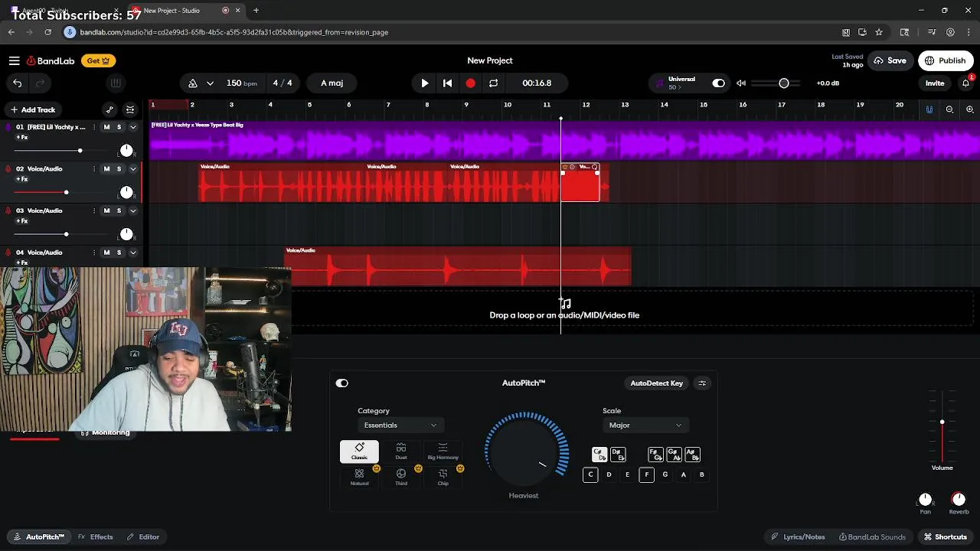Adjust the master volume slider
Screen dimensions: 980x551
pyautogui.click(x=783, y=83)
